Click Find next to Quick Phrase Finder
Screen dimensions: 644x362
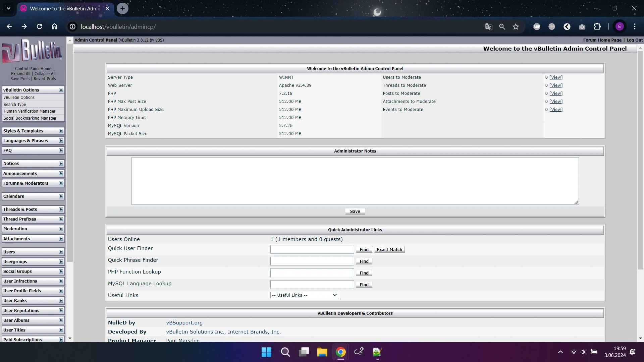[364, 261]
